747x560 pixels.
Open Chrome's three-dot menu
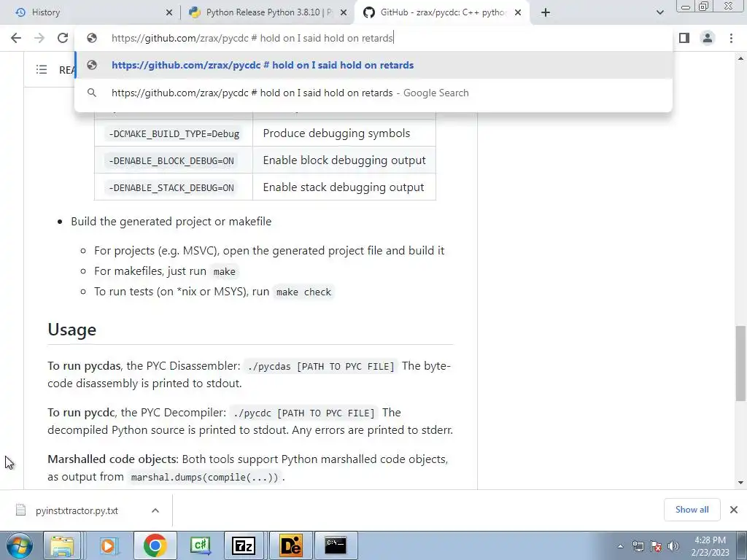click(x=731, y=38)
